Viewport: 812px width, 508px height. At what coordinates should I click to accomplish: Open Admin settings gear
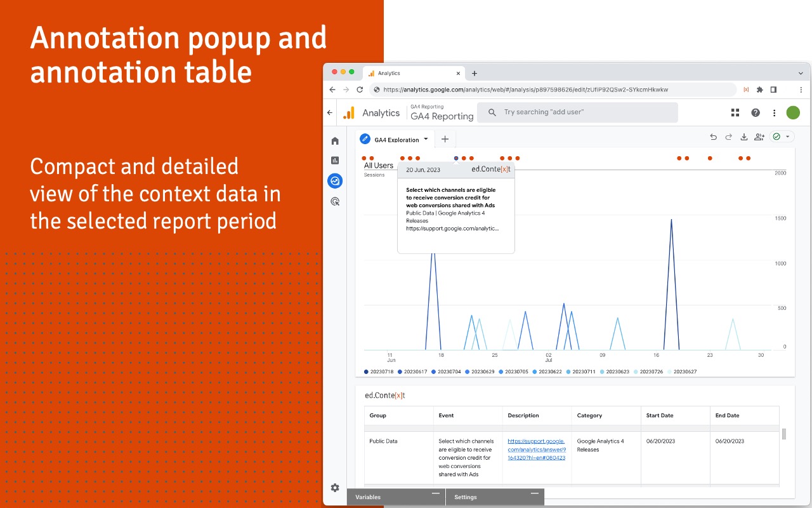(x=335, y=488)
